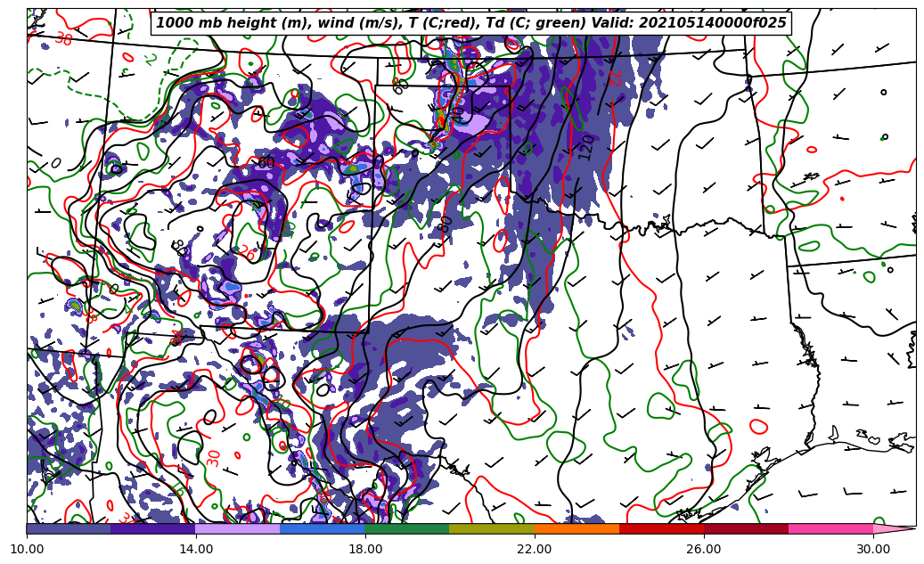Select the 18.00 colorbar tick label
This screenshot has width=924, height=564.
[x=365, y=549]
